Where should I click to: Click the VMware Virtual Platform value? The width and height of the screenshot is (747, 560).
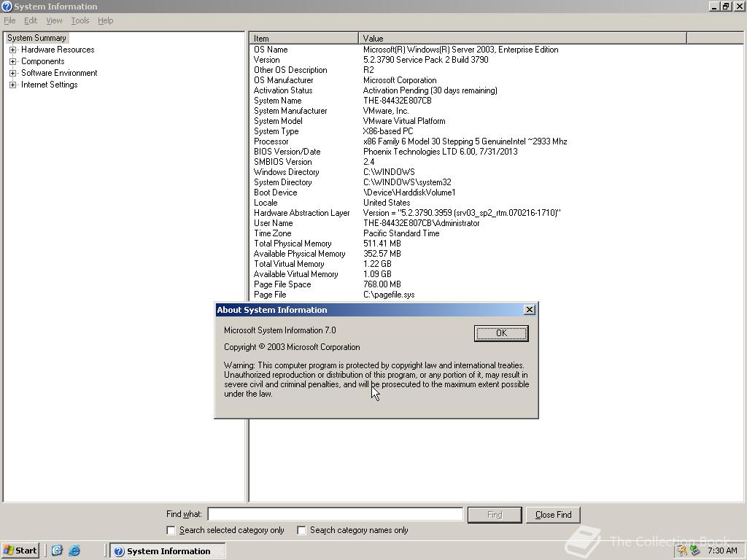point(404,121)
